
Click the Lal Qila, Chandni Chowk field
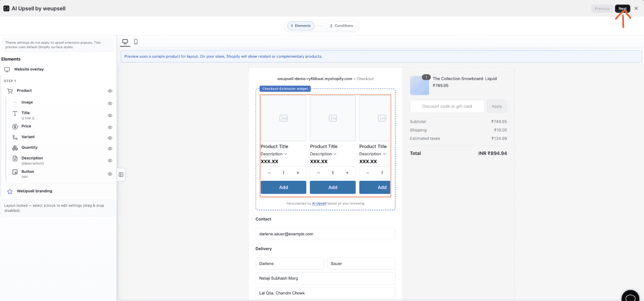(325, 293)
